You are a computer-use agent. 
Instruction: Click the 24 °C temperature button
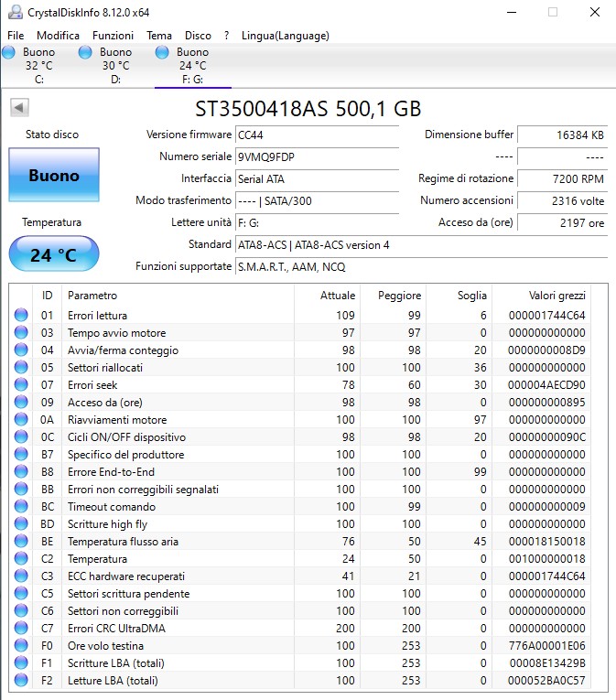point(54,254)
